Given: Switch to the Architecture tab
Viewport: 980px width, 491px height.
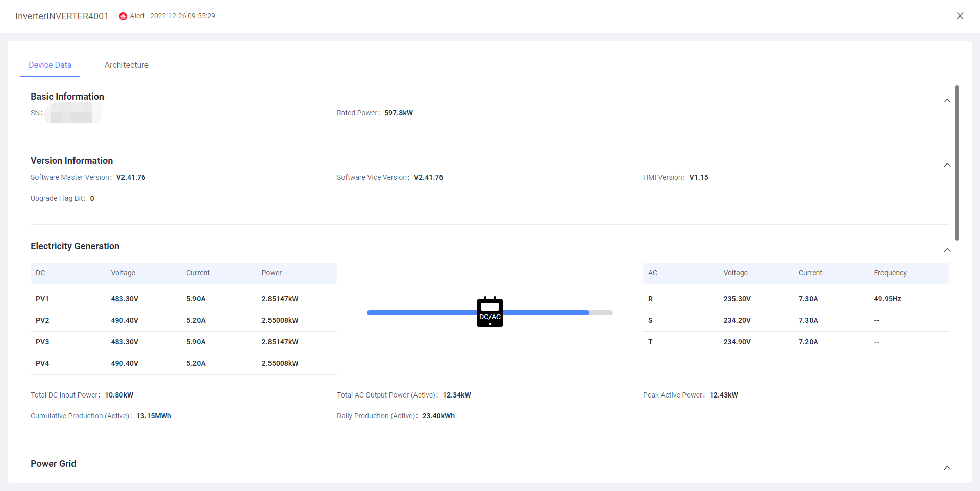Looking at the screenshot, I should [x=126, y=65].
